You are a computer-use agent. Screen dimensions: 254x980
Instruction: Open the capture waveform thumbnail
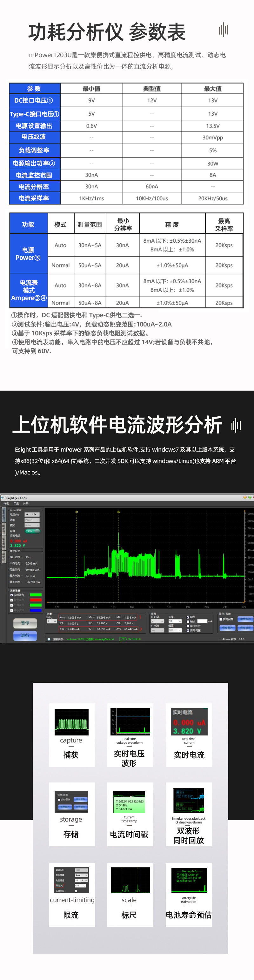coord(71,722)
